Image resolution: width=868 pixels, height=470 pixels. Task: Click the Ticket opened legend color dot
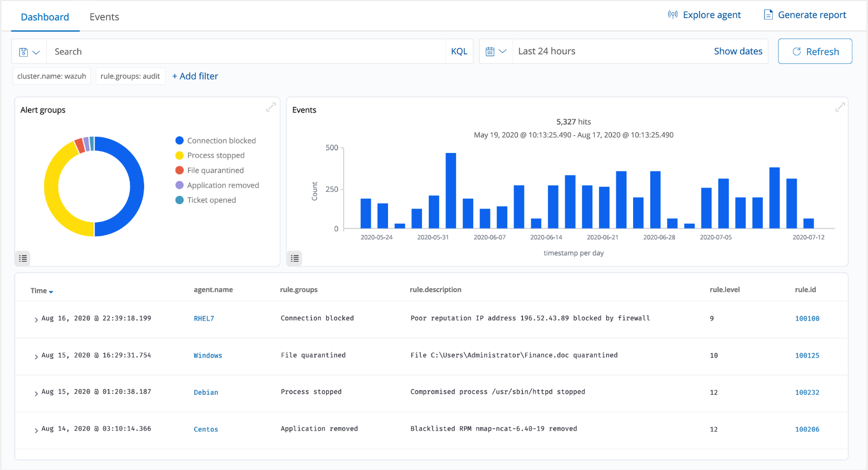pos(179,200)
